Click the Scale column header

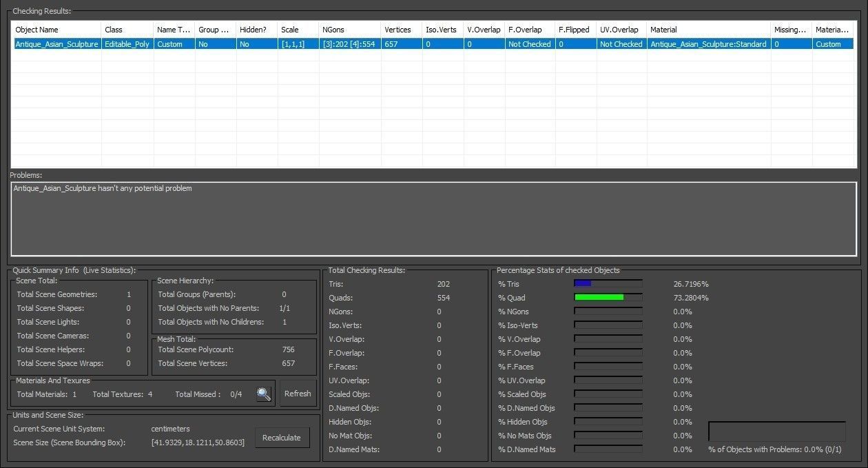(x=298, y=30)
